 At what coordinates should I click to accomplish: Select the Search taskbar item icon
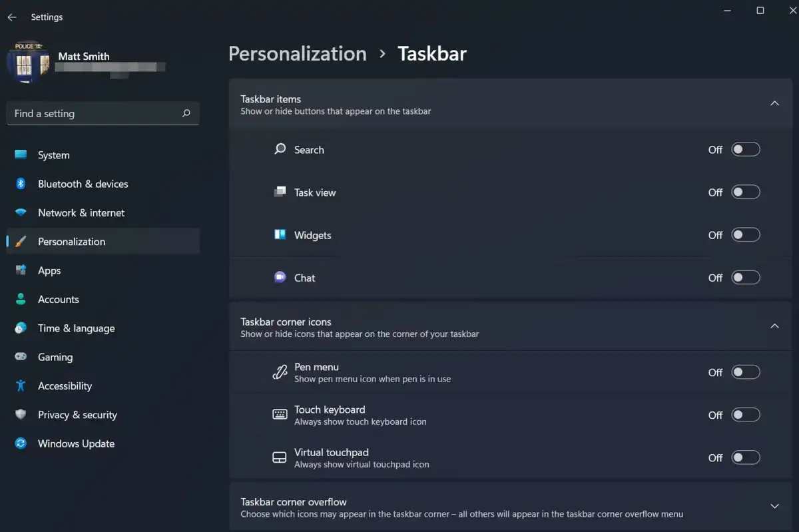tap(280, 149)
